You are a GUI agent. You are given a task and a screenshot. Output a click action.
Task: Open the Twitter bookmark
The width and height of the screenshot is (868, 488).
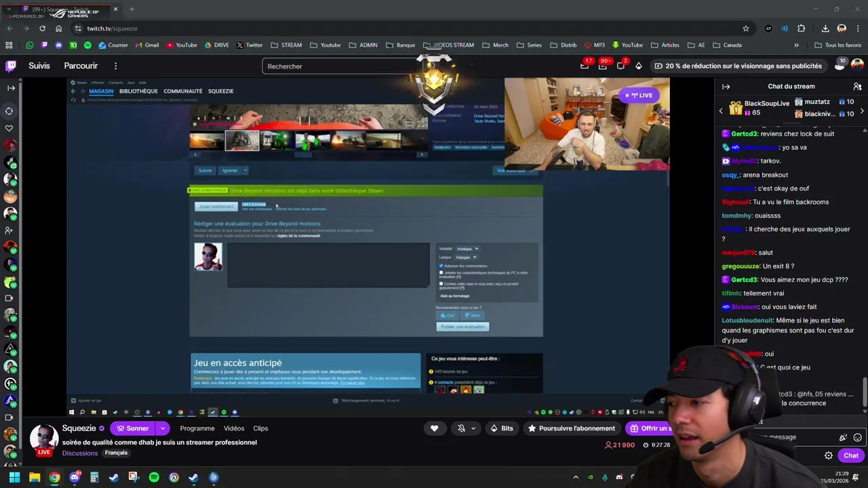[x=250, y=45]
